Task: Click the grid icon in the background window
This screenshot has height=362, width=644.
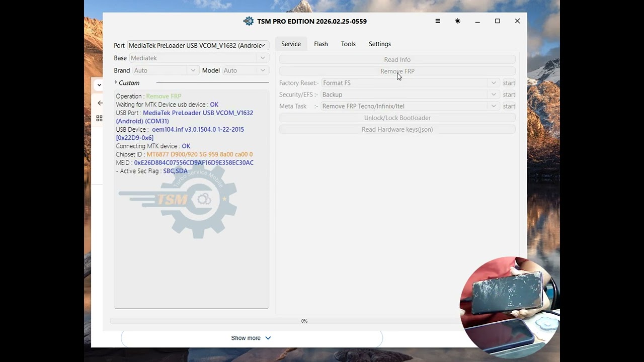Action: click(99, 118)
